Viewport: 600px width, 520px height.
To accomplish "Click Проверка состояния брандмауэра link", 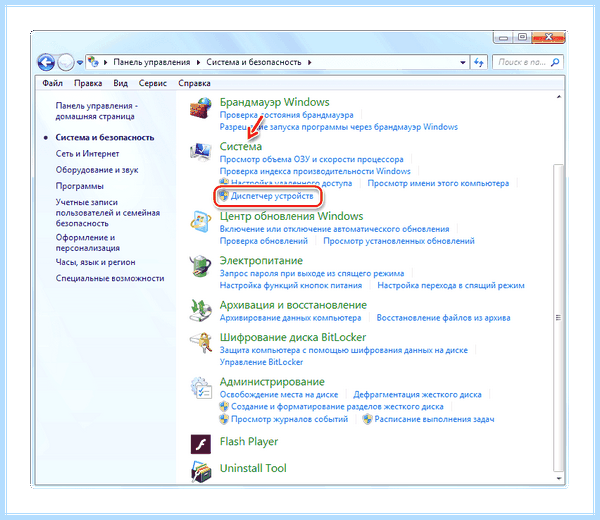I will coord(286,115).
